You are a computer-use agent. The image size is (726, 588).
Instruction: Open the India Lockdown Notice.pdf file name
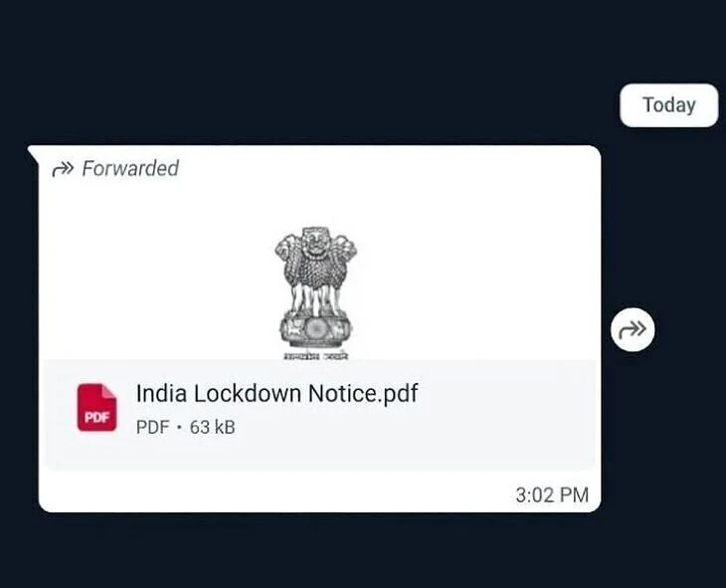[x=276, y=393]
